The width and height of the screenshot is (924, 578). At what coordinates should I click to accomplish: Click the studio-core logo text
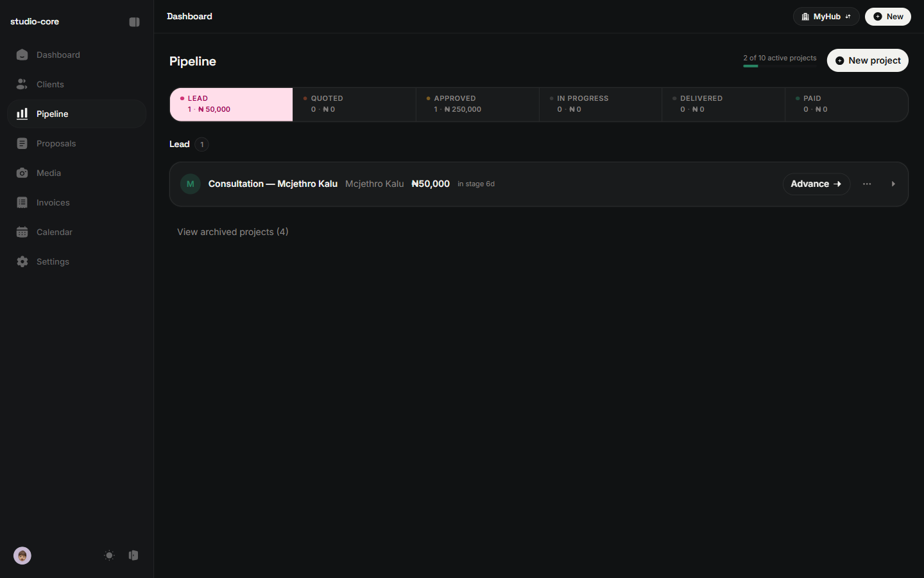(35, 21)
